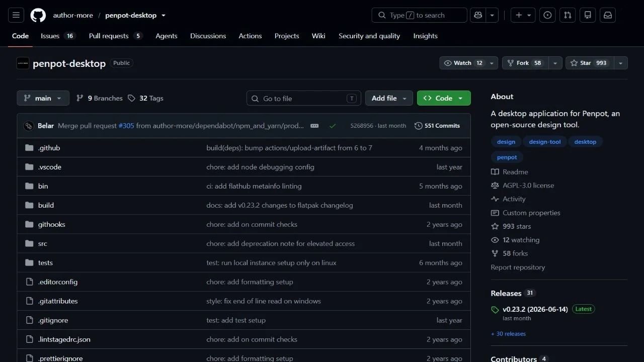Image resolution: width=644 pixels, height=362 pixels.
Task: Open the Agents tab
Action: [x=167, y=36]
